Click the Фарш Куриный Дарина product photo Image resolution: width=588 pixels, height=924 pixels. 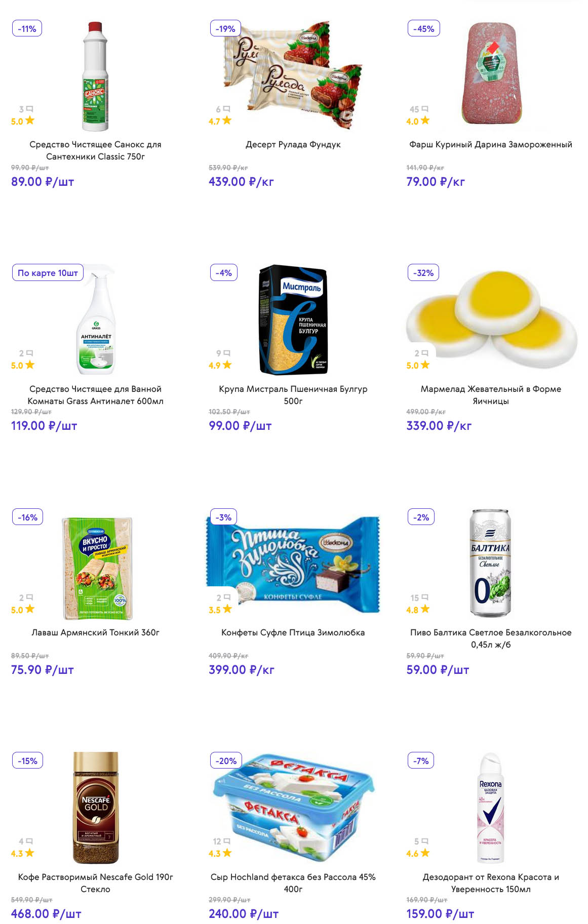[x=490, y=73]
